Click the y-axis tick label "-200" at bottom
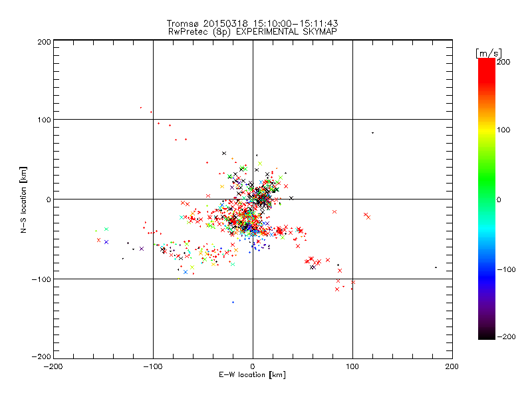The width and height of the screenshot is (532, 399). (x=41, y=356)
